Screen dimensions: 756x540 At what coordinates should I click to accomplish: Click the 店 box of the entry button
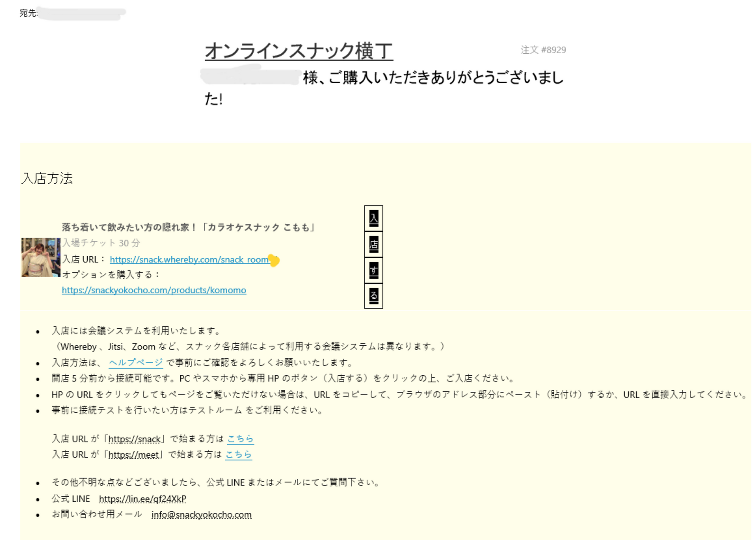tap(373, 244)
